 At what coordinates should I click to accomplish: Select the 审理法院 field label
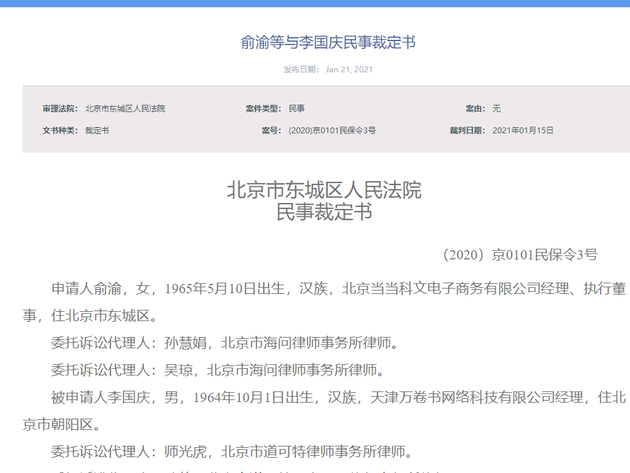point(58,107)
